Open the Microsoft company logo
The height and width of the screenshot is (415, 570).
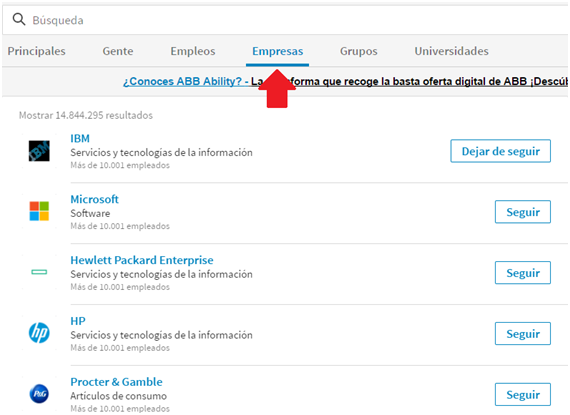tap(39, 211)
